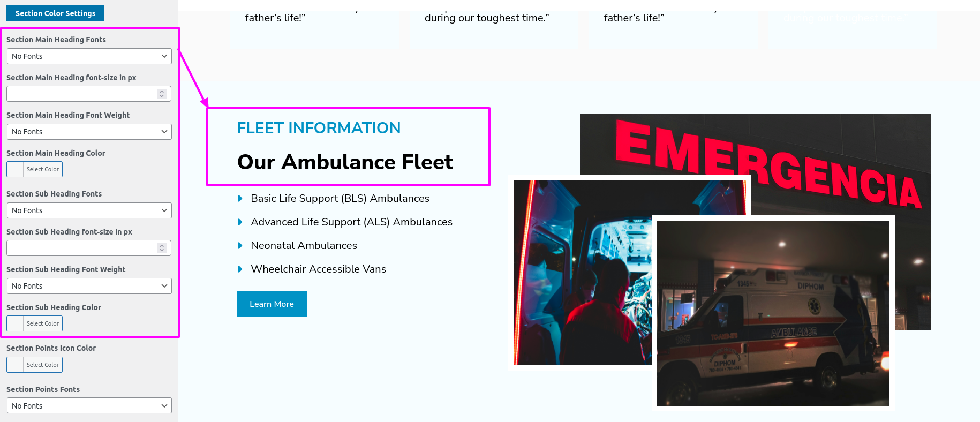Select Color for Section Points Icon
980x422 pixels.
[x=43, y=365]
